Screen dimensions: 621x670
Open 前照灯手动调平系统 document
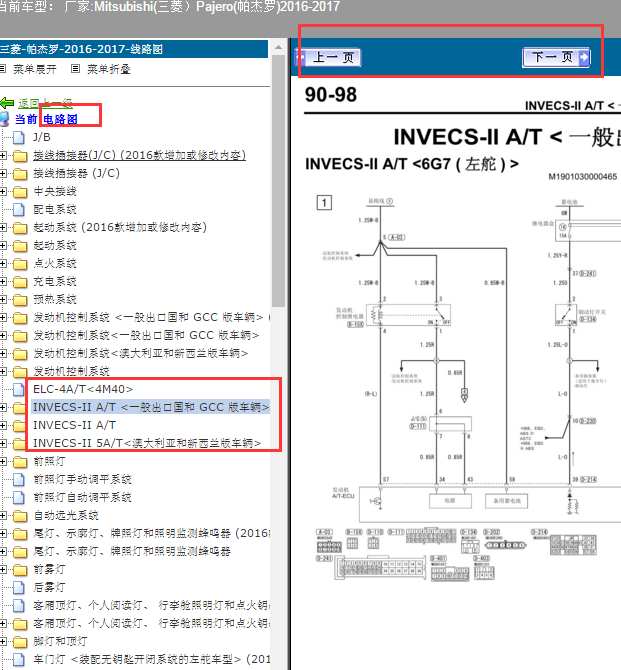pos(82,479)
